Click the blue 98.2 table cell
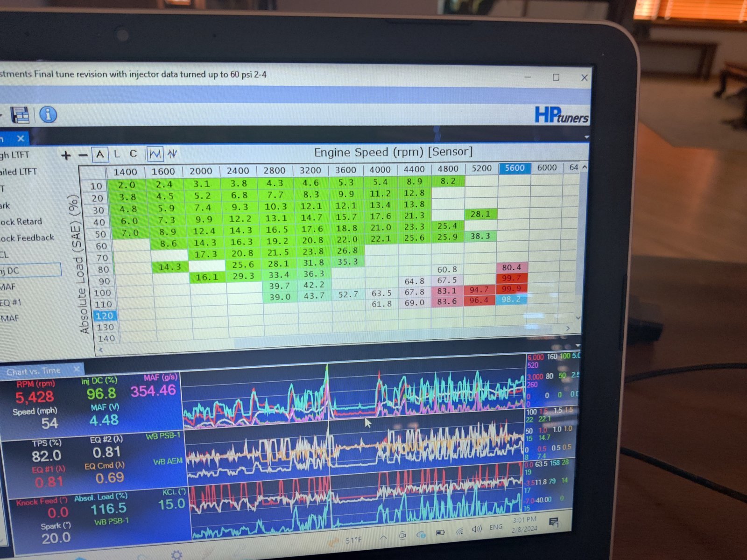Image resolution: width=747 pixels, height=560 pixels. tap(511, 299)
